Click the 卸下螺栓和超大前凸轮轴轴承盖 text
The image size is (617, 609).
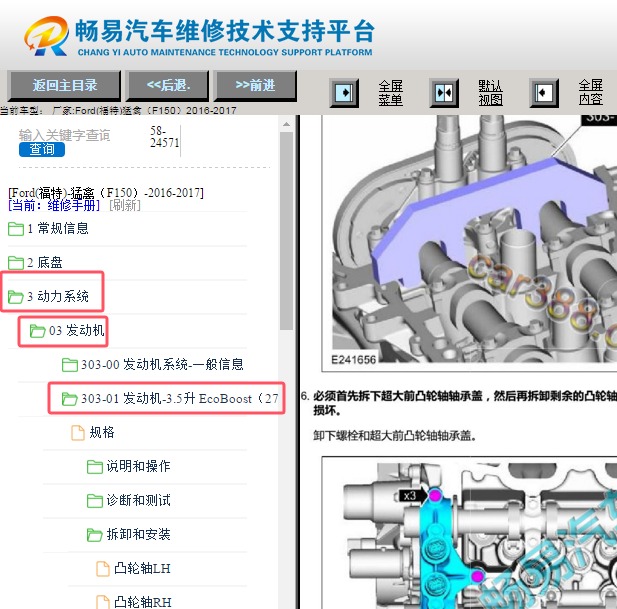click(395, 436)
